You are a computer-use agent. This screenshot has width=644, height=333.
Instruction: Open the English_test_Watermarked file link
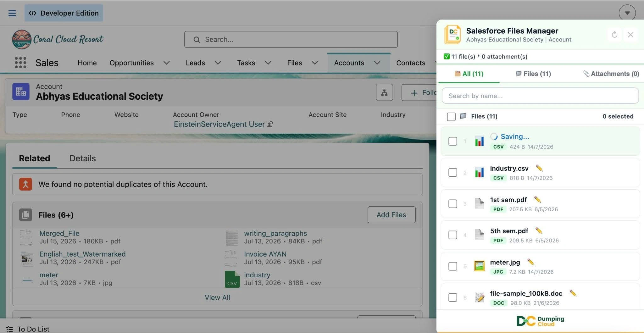point(82,254)
